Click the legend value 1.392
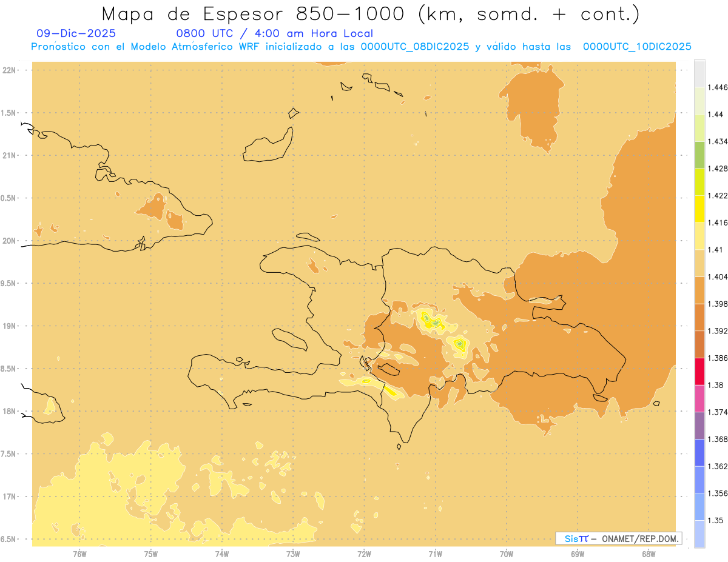 718,331
